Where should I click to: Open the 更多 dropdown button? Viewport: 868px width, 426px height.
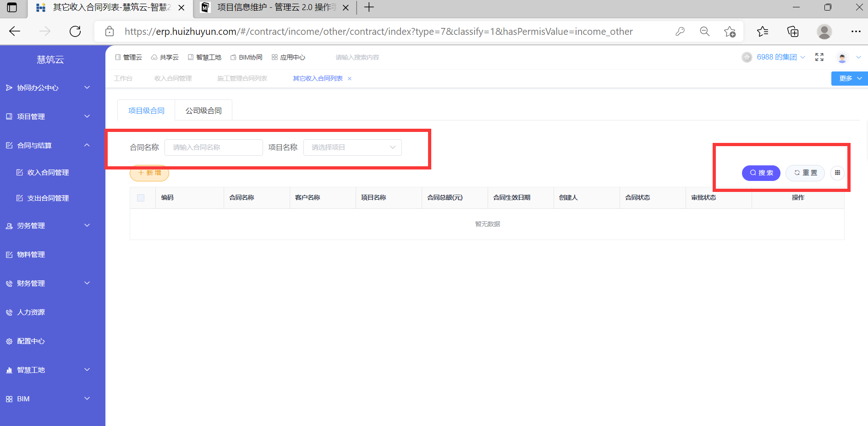pos(850,78)
